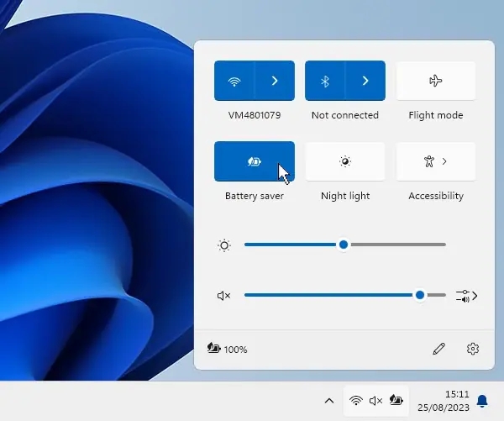
Task: Adjust the volume slider
Action: 345,295
